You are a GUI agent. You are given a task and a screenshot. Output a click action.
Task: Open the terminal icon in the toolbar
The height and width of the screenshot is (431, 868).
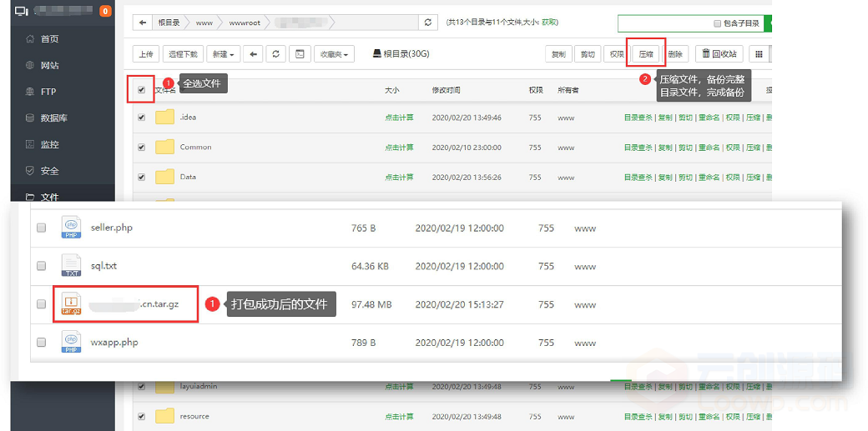300,54
